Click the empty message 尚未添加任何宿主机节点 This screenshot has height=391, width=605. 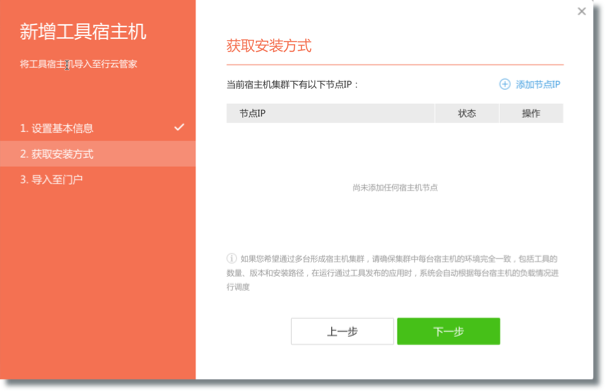click(395, 188)
